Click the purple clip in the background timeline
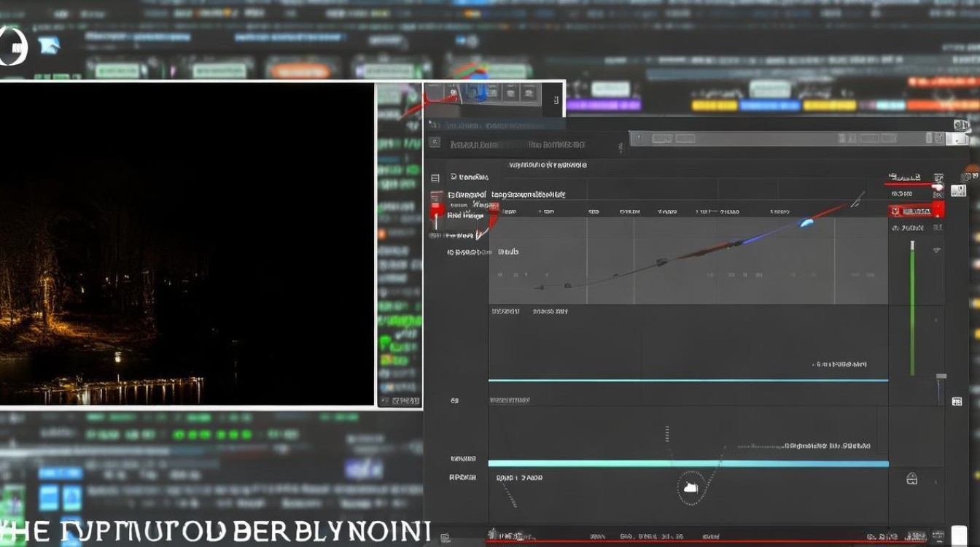This screenshot has height=547, width=980. (x=603, y=106)
